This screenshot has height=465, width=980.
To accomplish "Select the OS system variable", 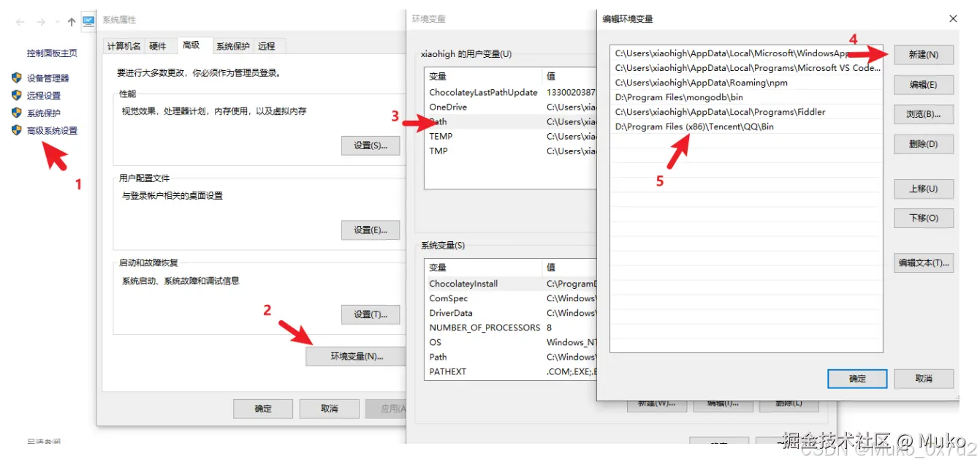I will click(x=512, y=342).
